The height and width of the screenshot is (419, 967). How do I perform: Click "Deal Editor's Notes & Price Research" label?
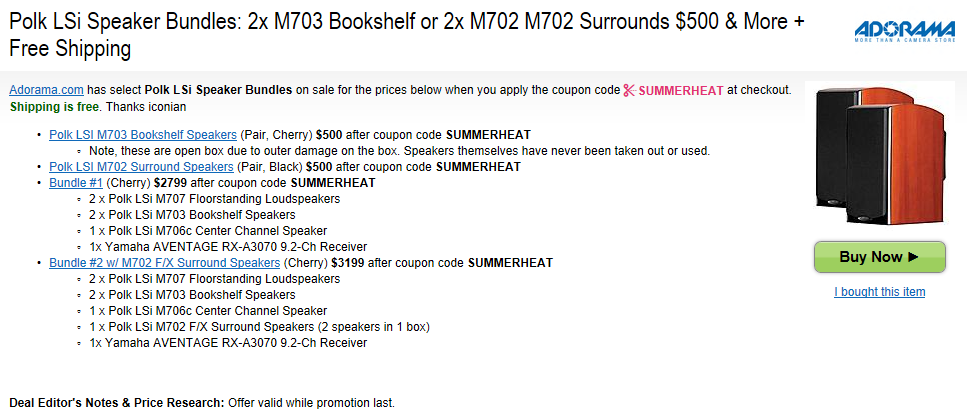click(x=117, y=403)
